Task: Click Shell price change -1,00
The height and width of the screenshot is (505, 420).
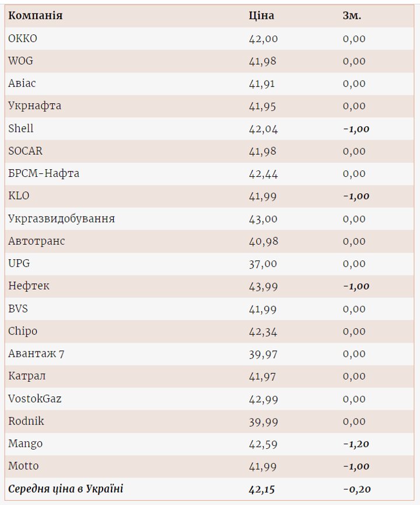Action: [x=356, y=129]
